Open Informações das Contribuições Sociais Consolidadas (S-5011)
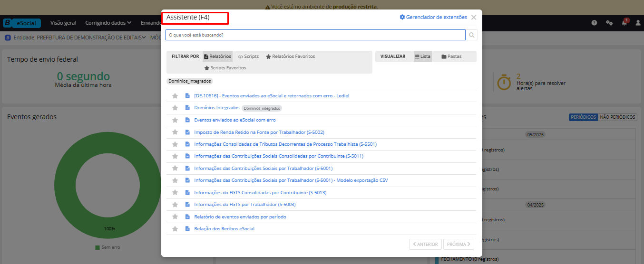This screenshot has width=644, height=264. pos(279,156)
